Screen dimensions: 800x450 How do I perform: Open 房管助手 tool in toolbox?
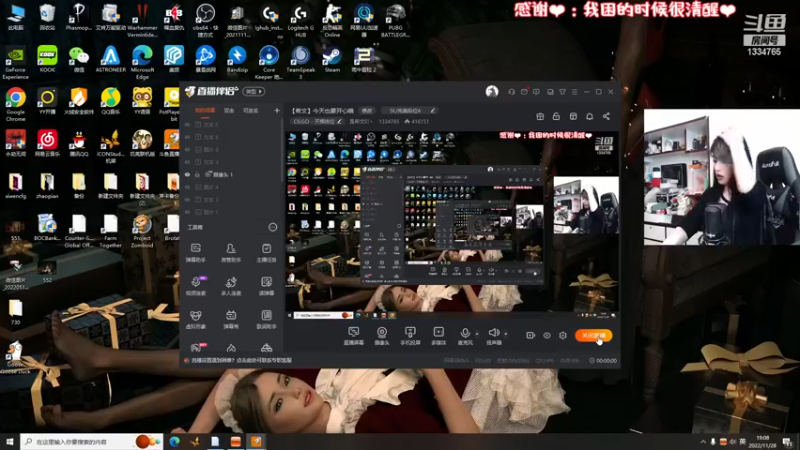click(231, 253)
